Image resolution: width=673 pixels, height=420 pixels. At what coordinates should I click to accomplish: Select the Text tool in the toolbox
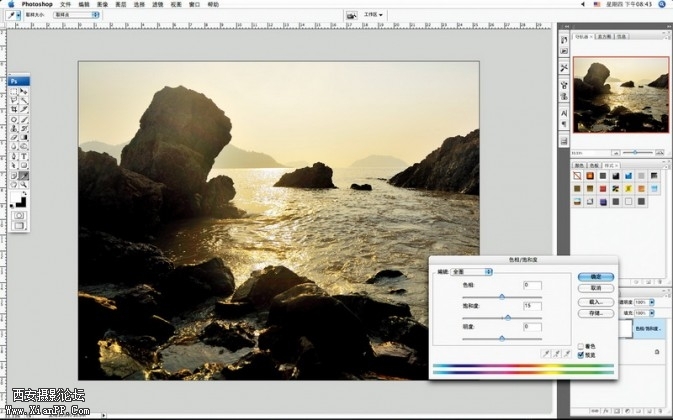pos(24,156)
